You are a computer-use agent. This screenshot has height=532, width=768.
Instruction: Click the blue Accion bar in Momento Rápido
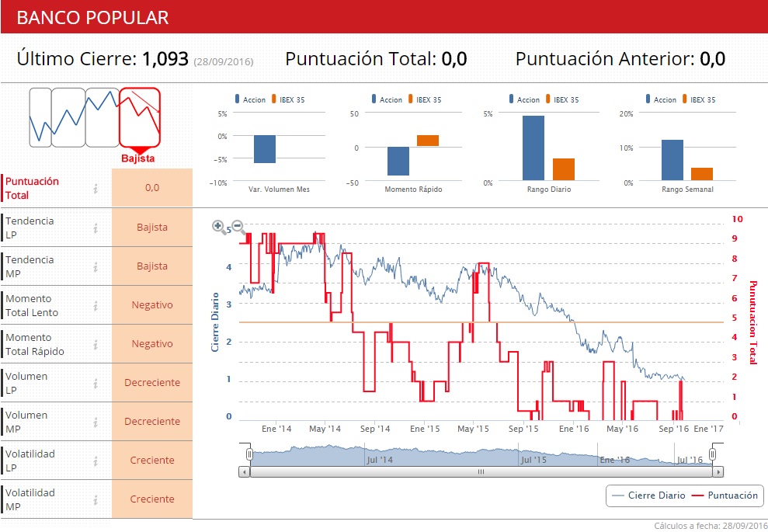coord(398,162)
